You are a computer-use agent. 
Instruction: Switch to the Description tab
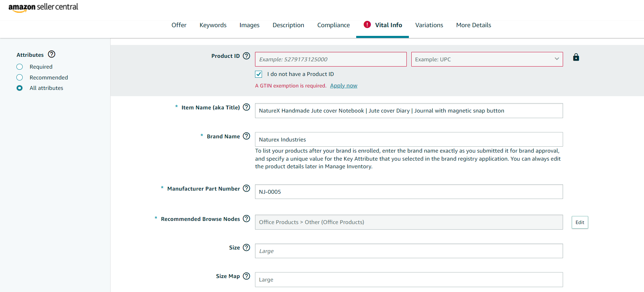[288, 25]
